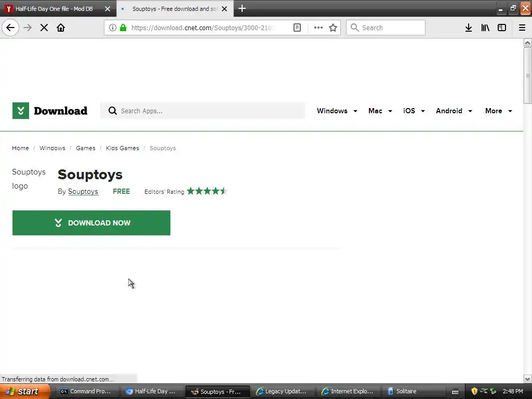This screenshot has width=532, height=399.
Task: Switch to Half-Life Day taskbar item
Action: (151, 392)
